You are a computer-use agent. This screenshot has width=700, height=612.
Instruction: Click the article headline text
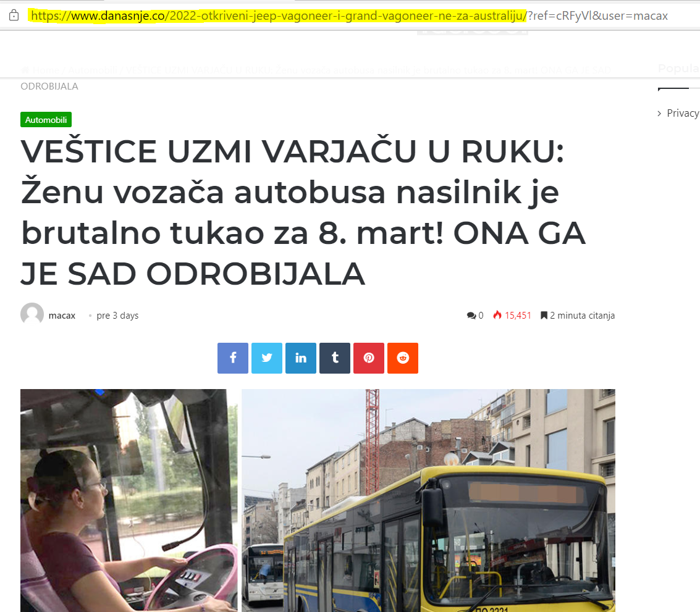coord(303,212)
